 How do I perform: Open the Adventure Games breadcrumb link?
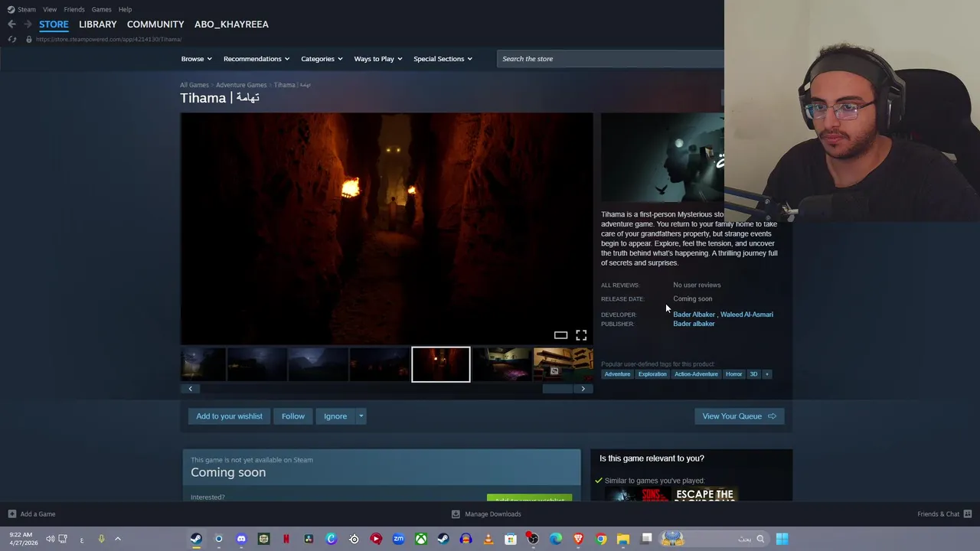pos(241,85)
